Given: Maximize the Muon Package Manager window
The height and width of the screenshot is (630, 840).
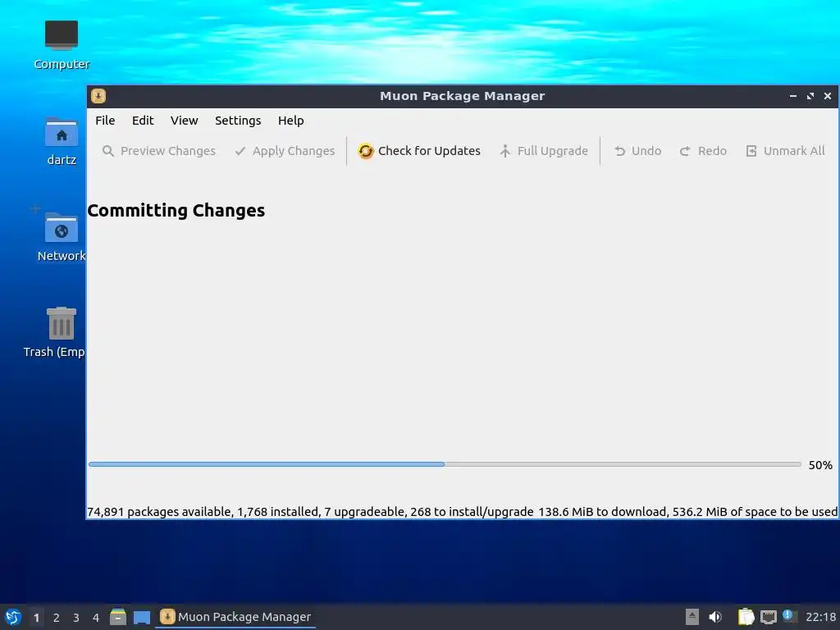Looking at the screenshot, I should (x=810, y=96).
